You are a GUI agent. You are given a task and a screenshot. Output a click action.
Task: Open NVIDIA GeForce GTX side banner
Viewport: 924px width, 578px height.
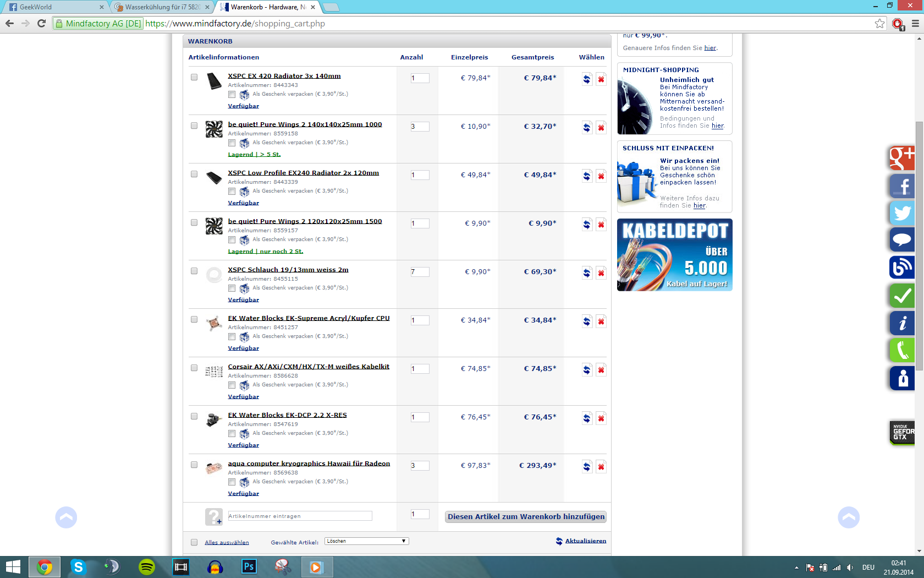pos(902,432)
